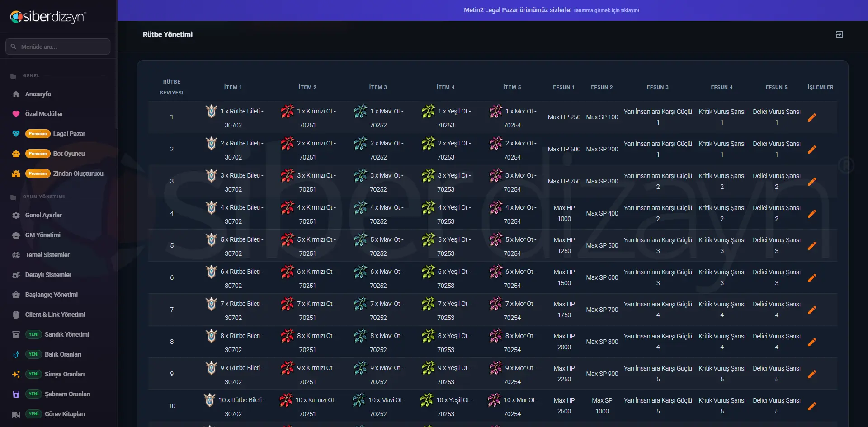Screen dimensions: 868x427
Task: Click the Mor Ot icon in row 6
Action: click(x=495, y=272)
